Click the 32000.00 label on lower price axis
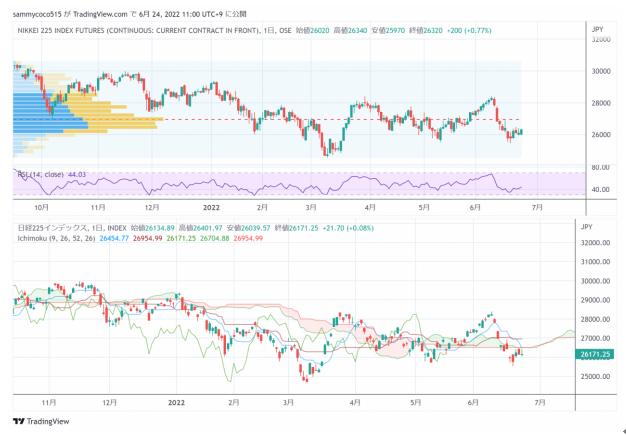Screen dimensions: 626x435 595,243
